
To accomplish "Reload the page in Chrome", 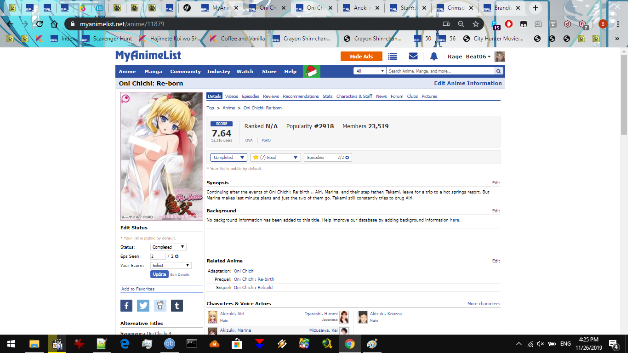I will (x=40, y=24).
